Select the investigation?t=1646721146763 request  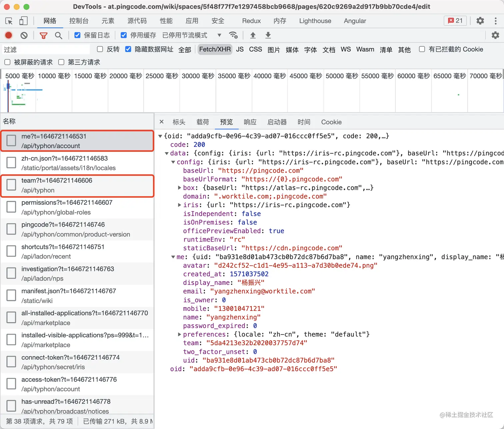[x=77, y=274]
